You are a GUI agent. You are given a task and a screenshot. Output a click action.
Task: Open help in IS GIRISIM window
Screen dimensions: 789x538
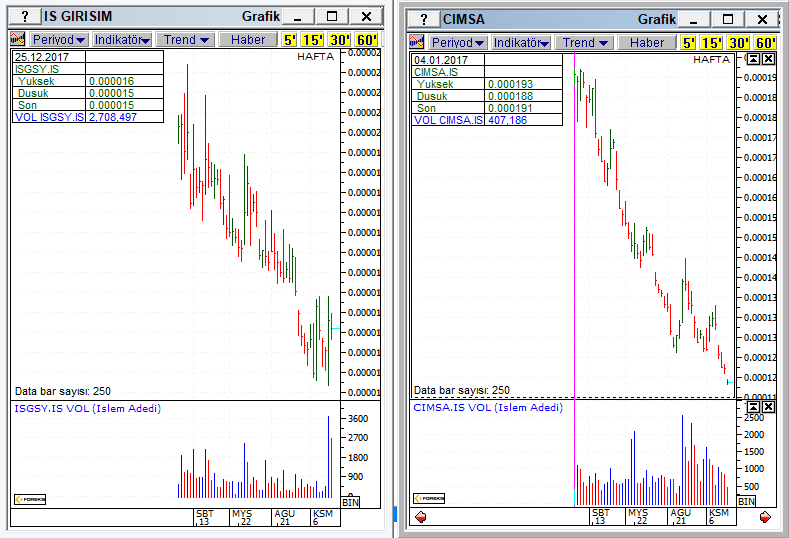coord(25,17)
